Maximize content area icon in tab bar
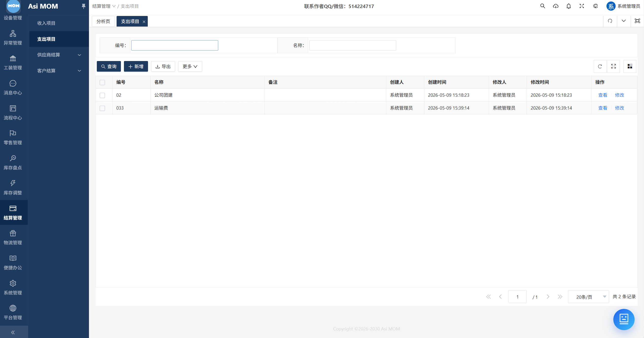Image resolution: width=644 pixels, height=338 pixels. click(637, 21)
